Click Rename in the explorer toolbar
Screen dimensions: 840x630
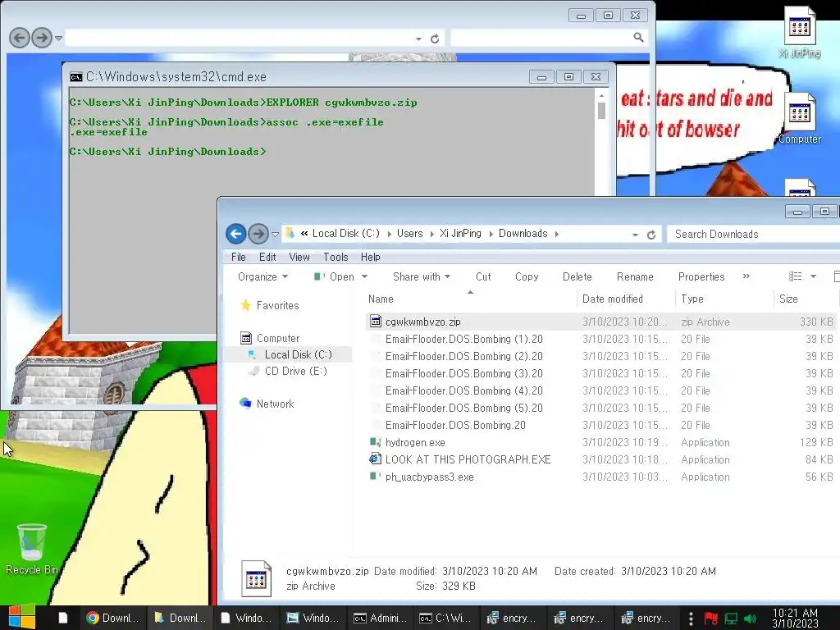pos(635,277)
